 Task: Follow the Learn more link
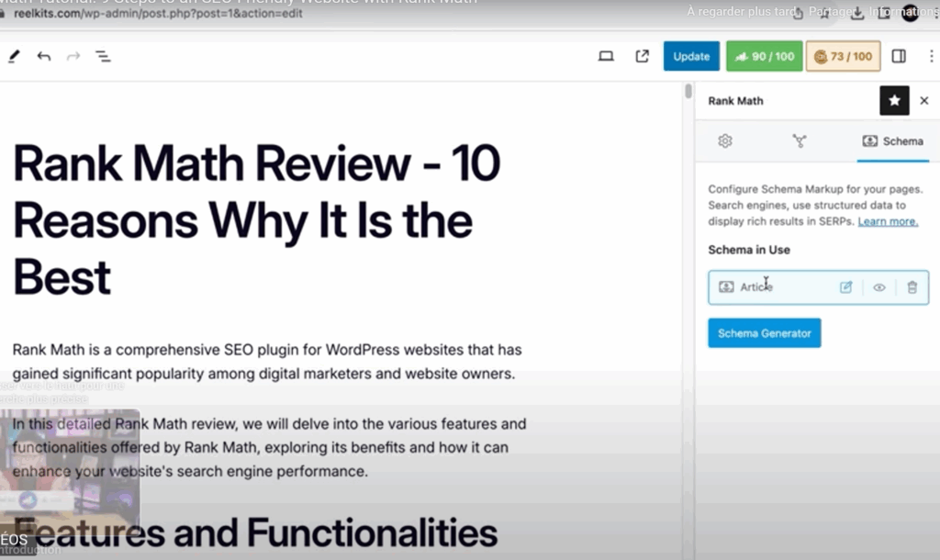[x=888, y=221]
